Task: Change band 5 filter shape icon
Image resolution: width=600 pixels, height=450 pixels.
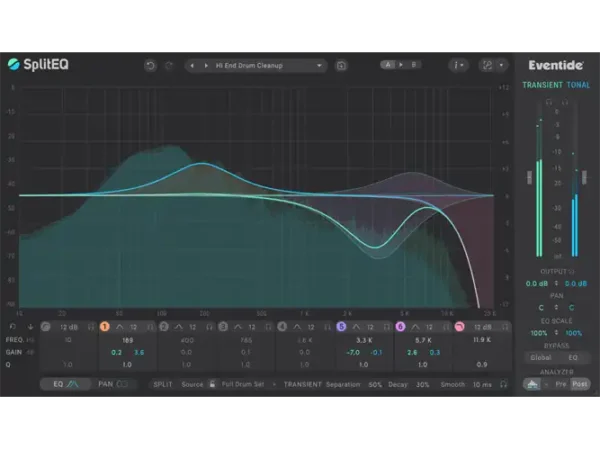Action: [x=356, y=327]
